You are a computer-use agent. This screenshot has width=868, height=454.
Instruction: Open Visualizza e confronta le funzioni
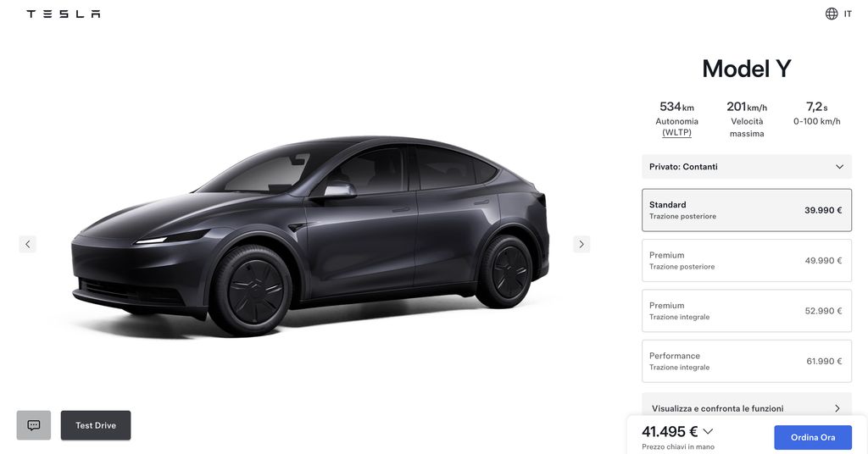point(746,408)
